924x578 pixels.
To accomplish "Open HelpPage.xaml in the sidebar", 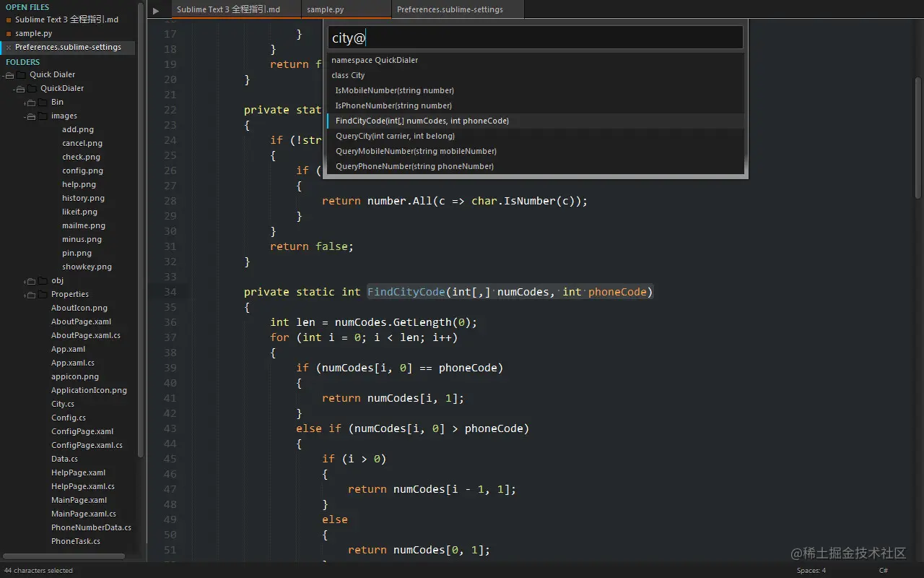I will tap(78, 473).
